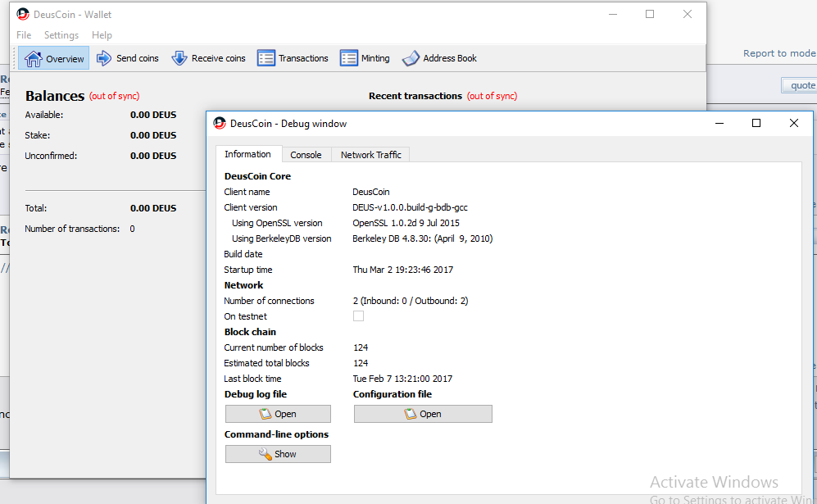Click the DeusCoin Wallet title bar logo
Image resolution: width=817 pixels, height=504 pixels.
(22, 14)
